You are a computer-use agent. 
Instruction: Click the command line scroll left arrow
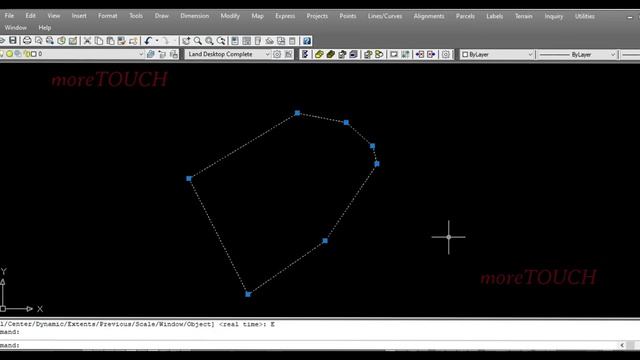coord(622,345)
